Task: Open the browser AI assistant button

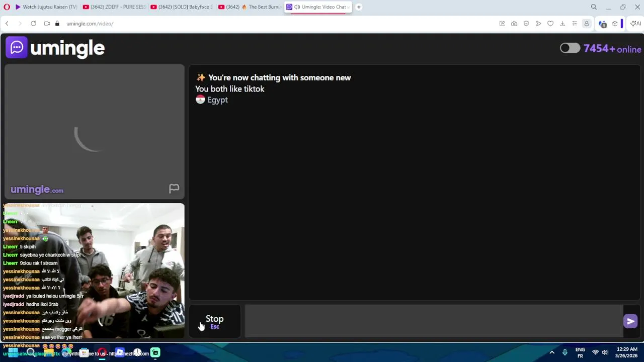Action: pyautogui.click(x=635, y=24)
